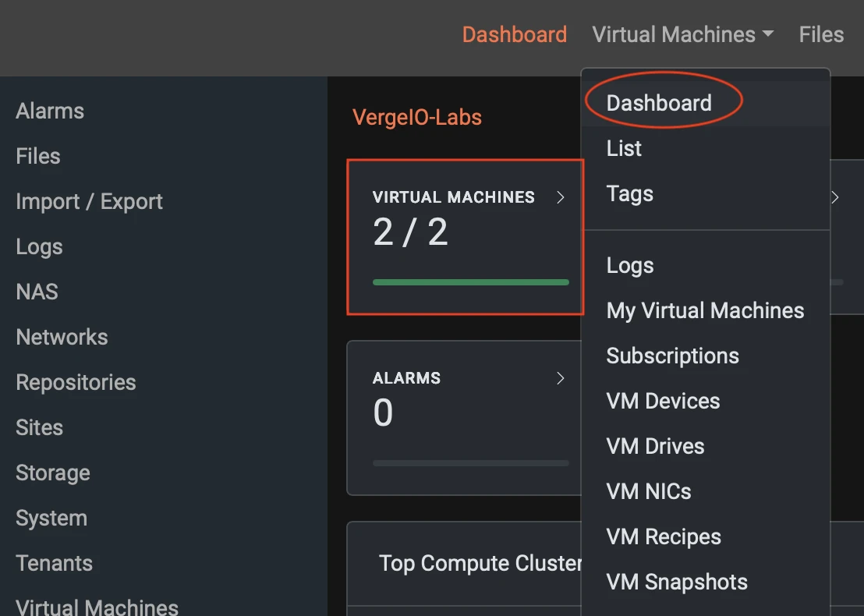Viewport: 864px width, 616px height.
Task: Open VM Devices from the menu
Action: 663,401
